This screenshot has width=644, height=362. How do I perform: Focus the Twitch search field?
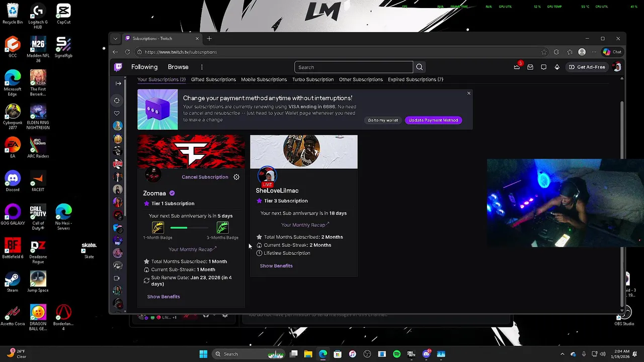coord(354,67)
